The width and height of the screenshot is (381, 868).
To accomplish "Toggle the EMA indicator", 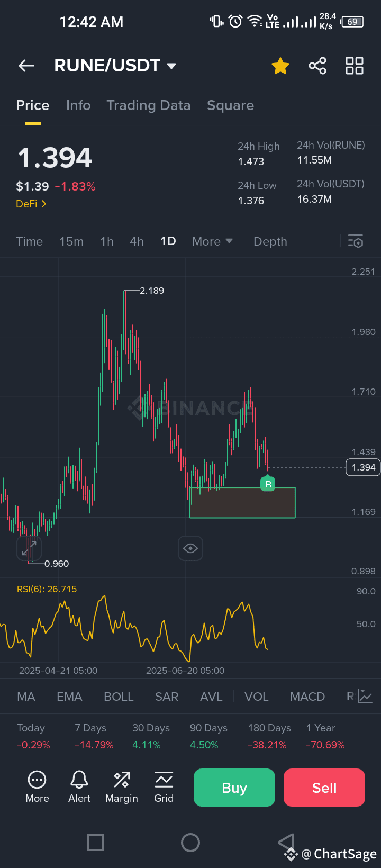I will click(x=69, y=697).
